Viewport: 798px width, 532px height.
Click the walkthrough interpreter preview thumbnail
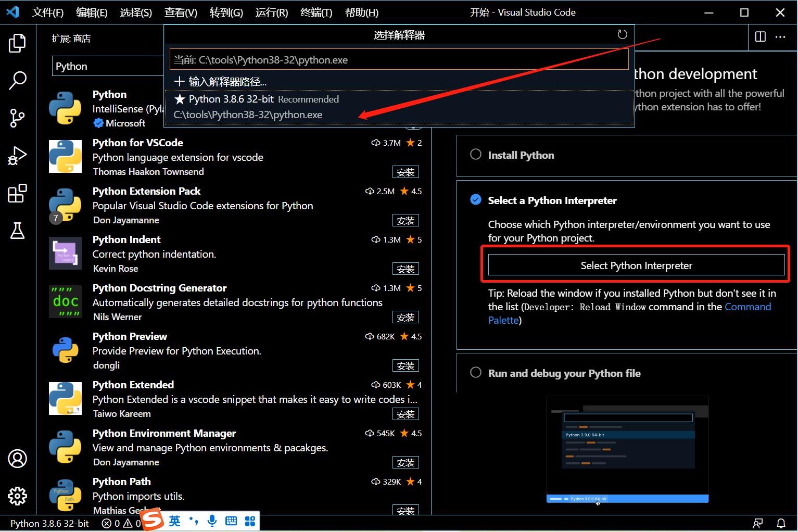point(627,449)
